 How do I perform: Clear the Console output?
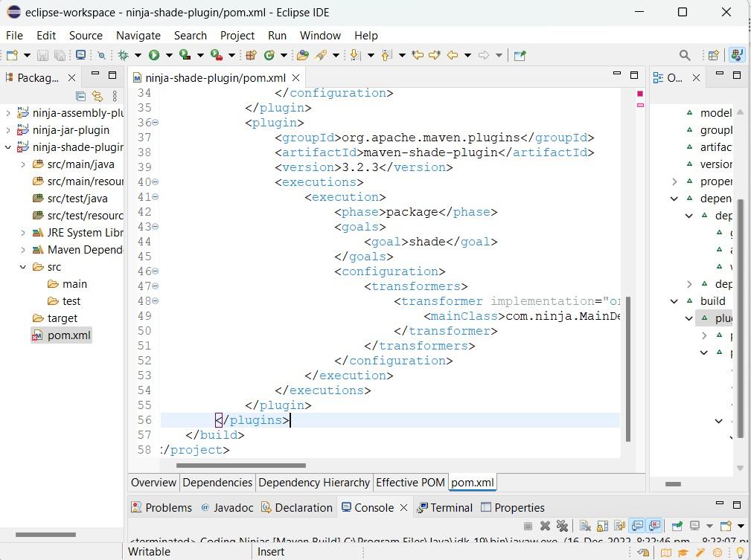[x=586, y=526]
